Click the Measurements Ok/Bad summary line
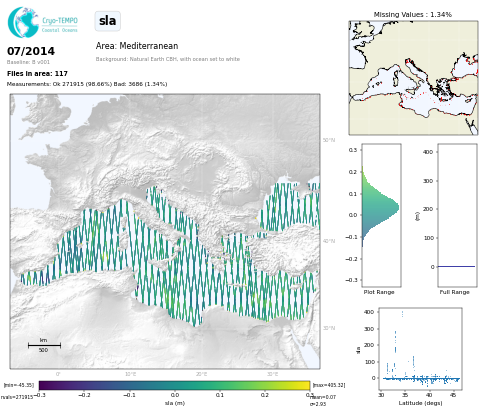The width and height of the screenshot is (492, 410). (x=87, y=84)
